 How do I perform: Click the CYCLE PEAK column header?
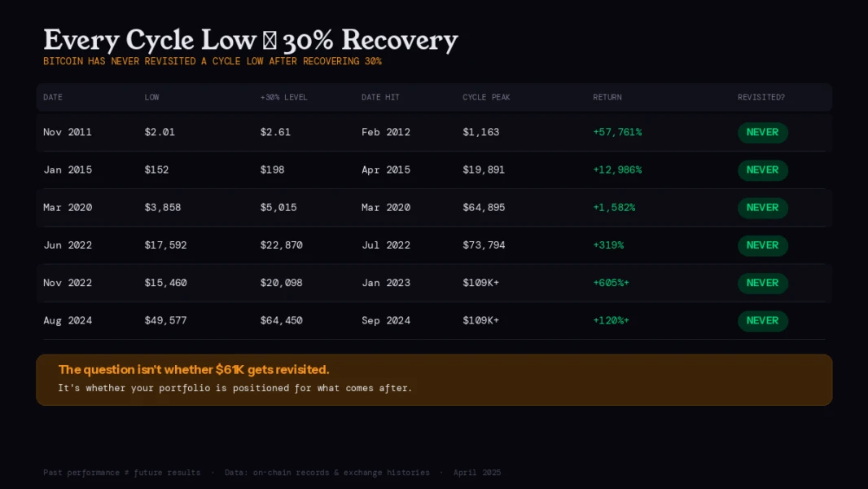click(x=486, y=98)
